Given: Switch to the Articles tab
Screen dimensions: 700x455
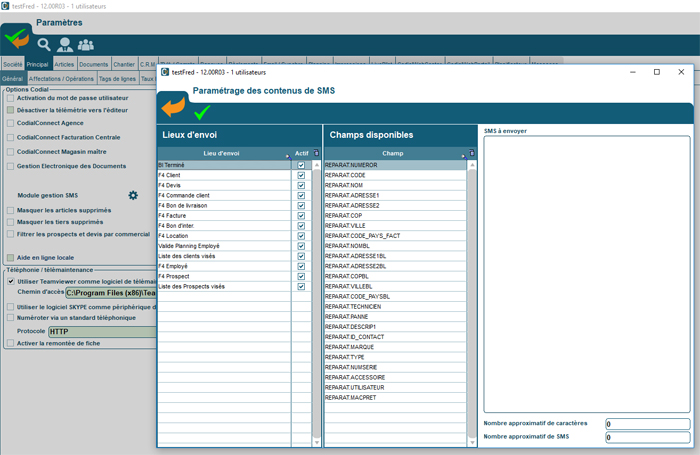Looking at the screenshot, I should pyautogui.click(x=64, y=64).
